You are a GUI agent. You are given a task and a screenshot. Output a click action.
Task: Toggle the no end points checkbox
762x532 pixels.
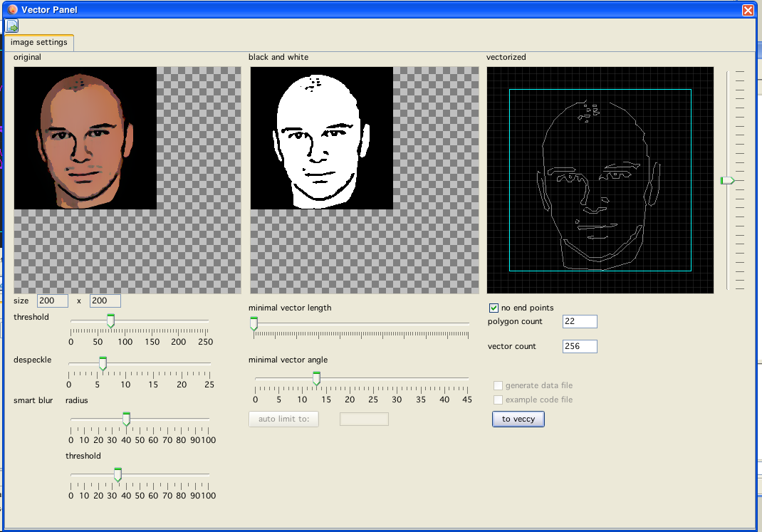tap(494, 308)
